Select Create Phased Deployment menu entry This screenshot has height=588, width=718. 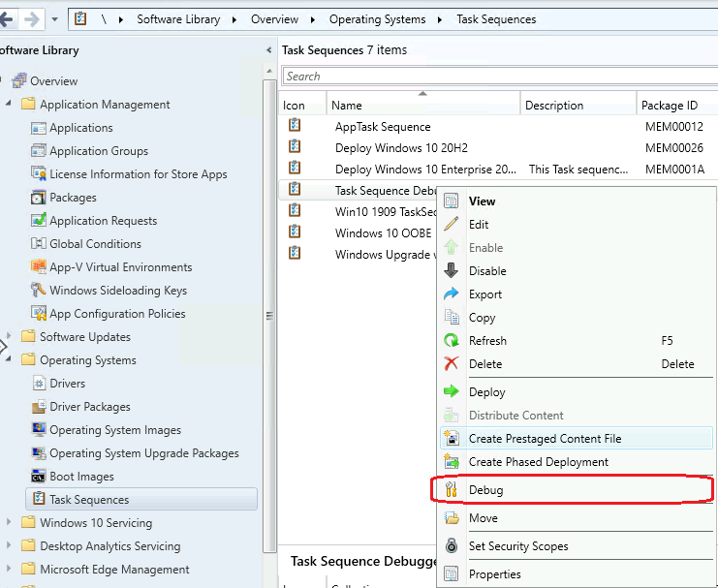pyautogui.click(x=539, y=462)
